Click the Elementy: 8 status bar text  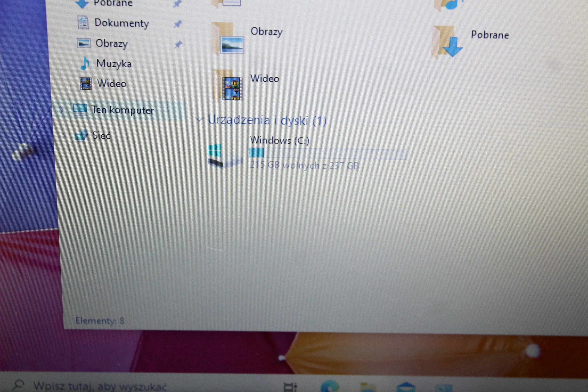click(100, 321)
